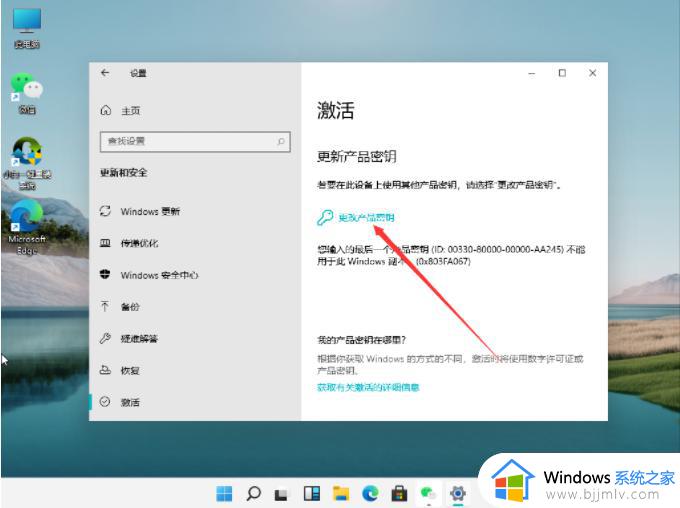This screenshot has width=680, height=508.
Task: Click the 查找设置 search field
Action: [x=195, y=141]
